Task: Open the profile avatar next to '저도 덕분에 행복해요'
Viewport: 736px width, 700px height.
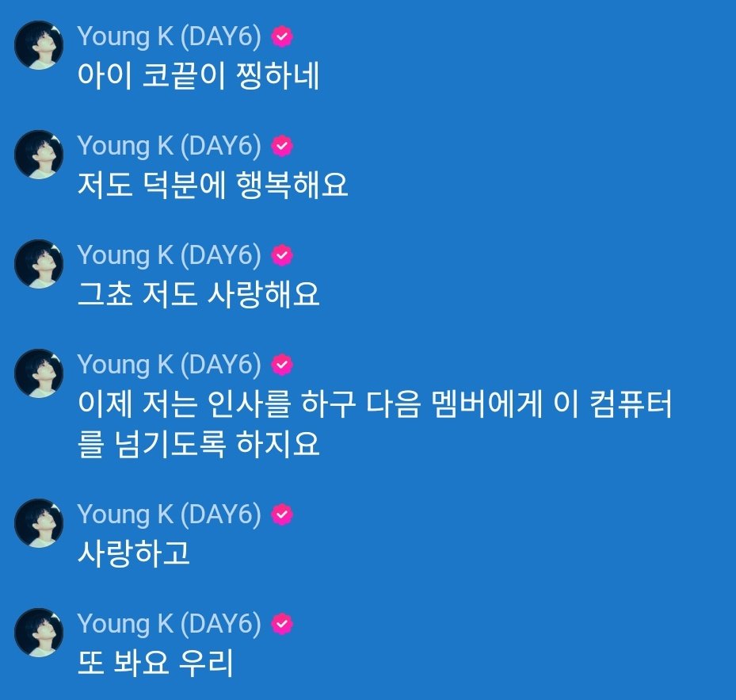Action: click(39, 155)
